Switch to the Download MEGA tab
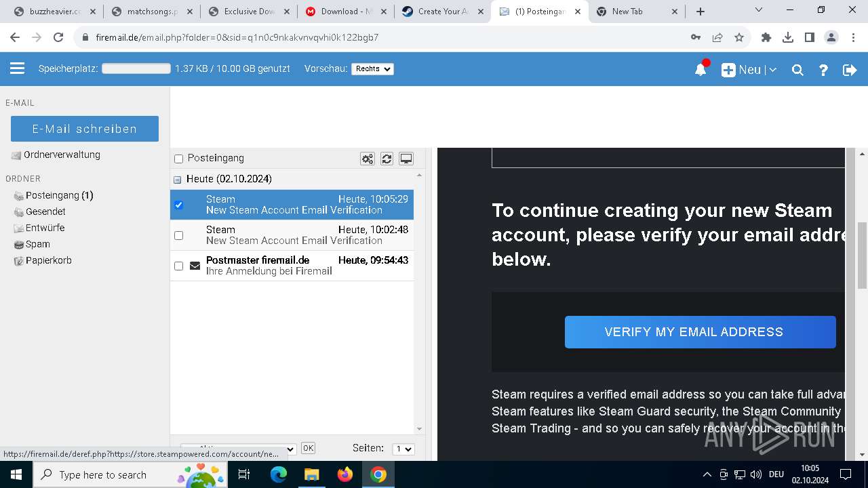The width and height of the screenshot is (868, 488). (x=346, y=12)
